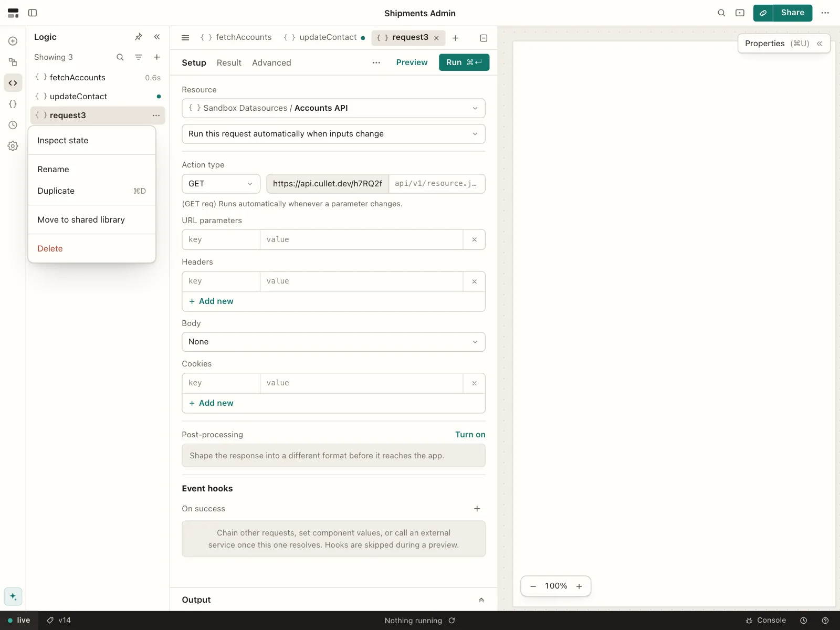The width and height of the screenshot is (840, 630).
Task: Select the Logic code icon in rail
Action: coord(13,83)
